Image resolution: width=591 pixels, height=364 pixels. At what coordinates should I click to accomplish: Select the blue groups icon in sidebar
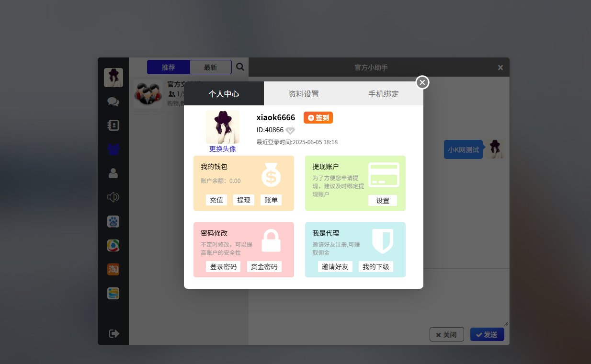(x=113, y=149)
